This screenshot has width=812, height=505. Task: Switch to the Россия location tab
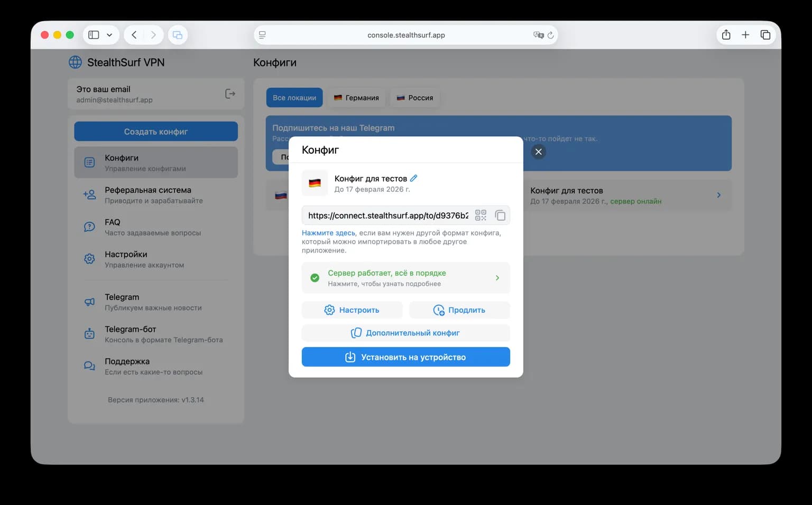tap(415, 98)
